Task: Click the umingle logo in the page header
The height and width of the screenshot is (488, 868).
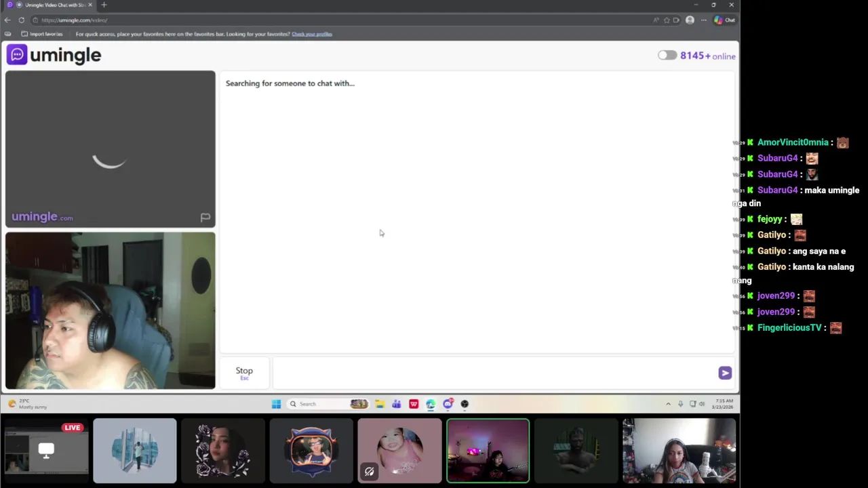Action: [54, 55]
